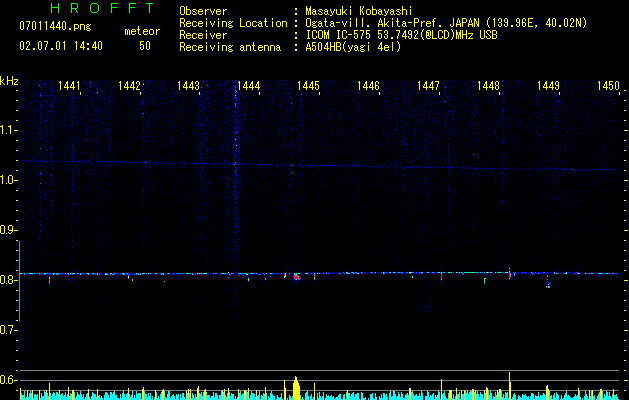Click the Receiver label

(203, 35)
